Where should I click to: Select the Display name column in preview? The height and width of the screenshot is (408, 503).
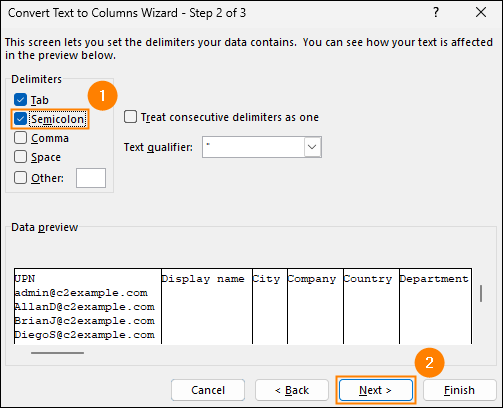click(203, 279)
